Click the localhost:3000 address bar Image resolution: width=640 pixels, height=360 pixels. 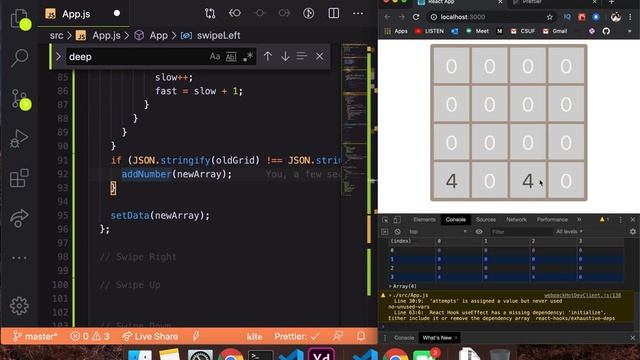[x=492, y=17]
